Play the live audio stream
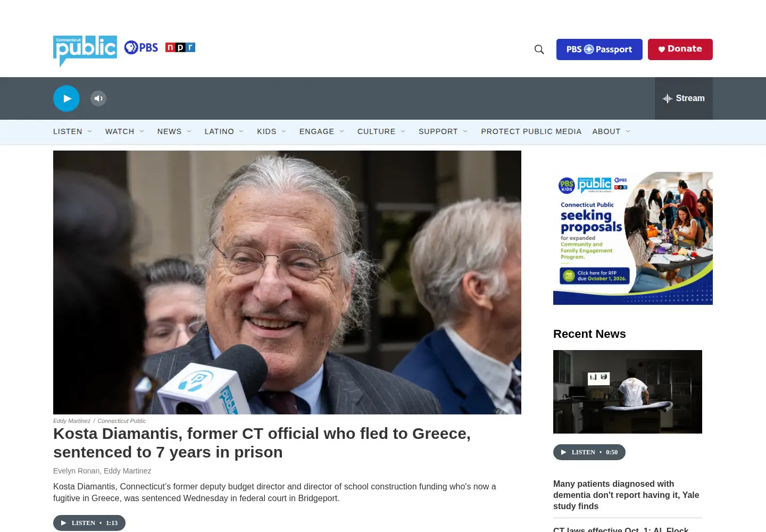 [66, 98]
